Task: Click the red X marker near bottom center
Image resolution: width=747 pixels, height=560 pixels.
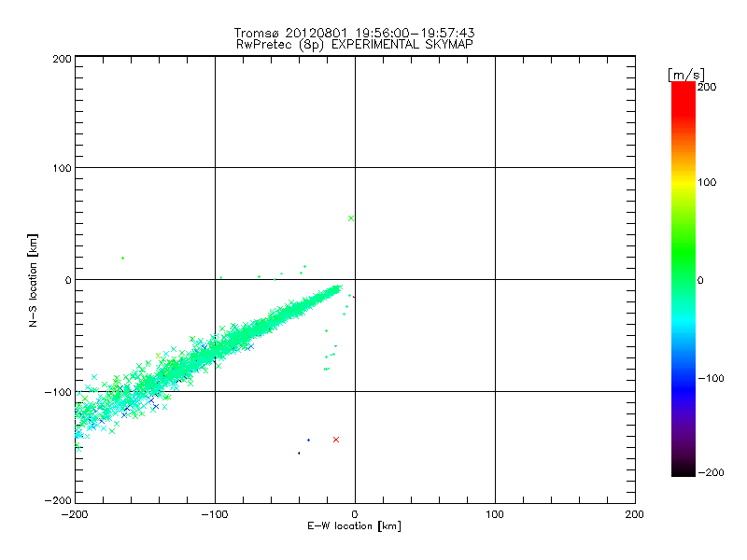Action: 336,440
